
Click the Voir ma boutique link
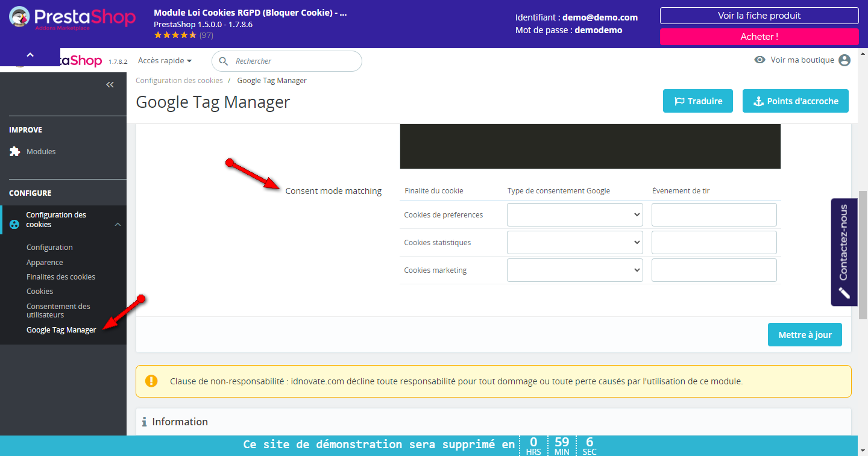[802, 60]
